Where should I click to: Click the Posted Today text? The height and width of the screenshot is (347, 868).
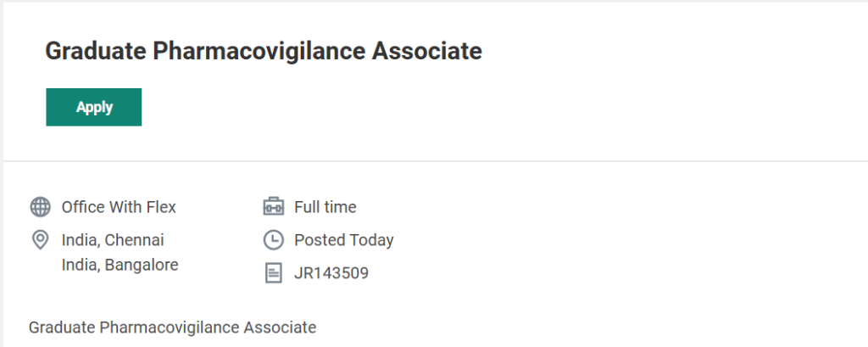coord(343,240)
